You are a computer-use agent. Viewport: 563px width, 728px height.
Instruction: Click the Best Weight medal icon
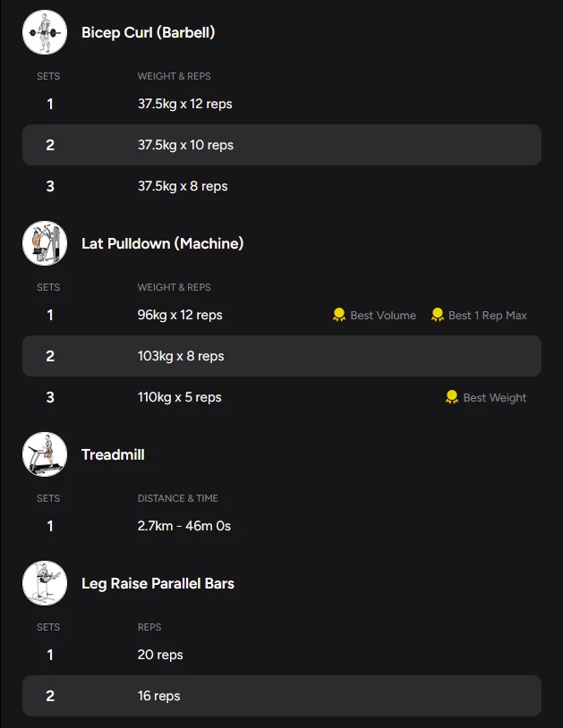pos(451,397)
